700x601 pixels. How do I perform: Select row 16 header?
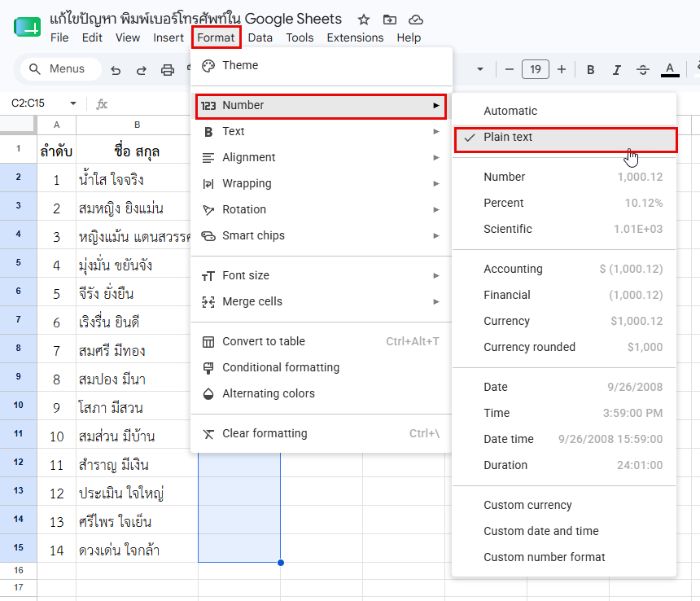click(x=18, y=571)
